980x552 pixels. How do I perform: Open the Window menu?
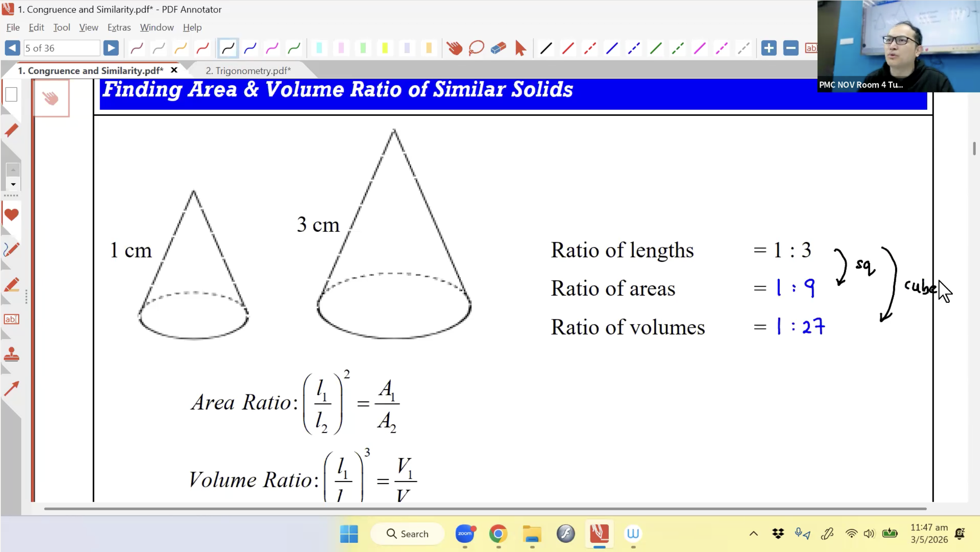(x=157, y=27)
